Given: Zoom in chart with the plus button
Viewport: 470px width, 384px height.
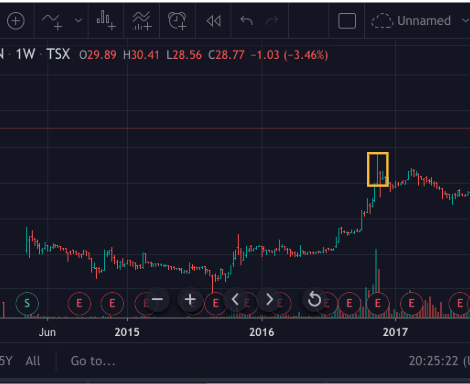Looking at the screenshot, I should pos(190,299).
